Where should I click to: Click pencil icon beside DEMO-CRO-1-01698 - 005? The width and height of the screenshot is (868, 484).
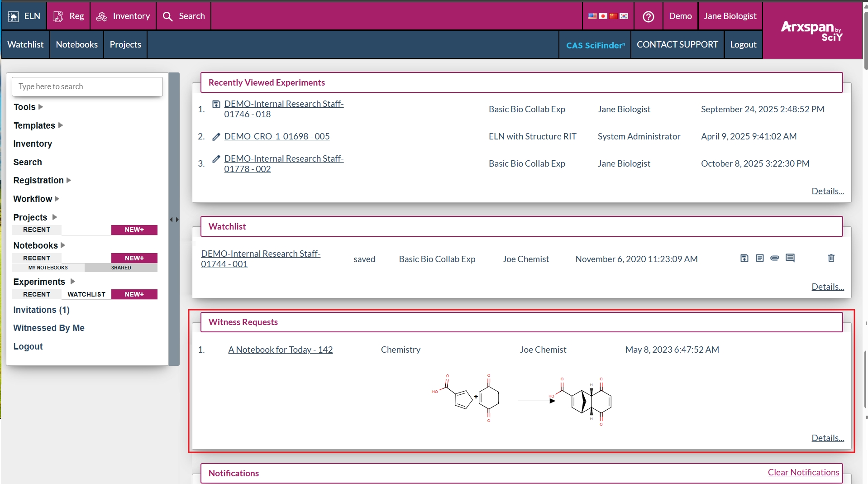point(216,137)
